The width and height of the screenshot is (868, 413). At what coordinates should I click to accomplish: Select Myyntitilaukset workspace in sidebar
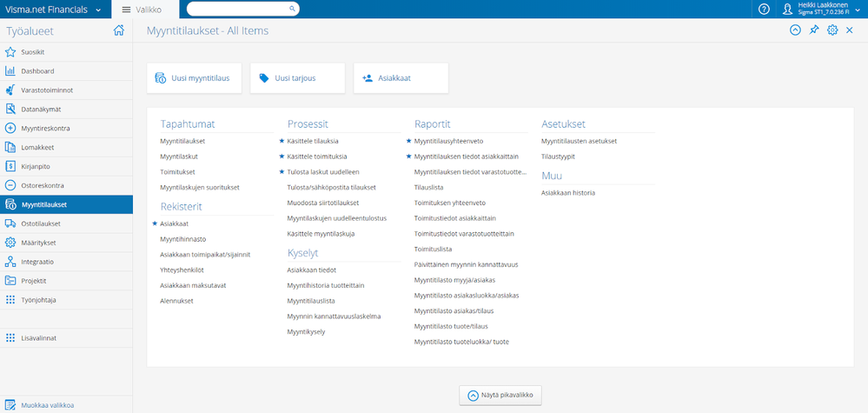[x=66, y=204]
